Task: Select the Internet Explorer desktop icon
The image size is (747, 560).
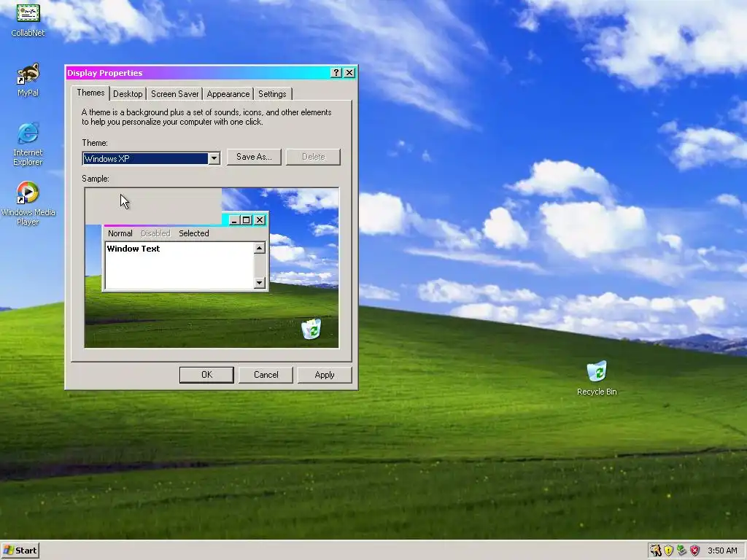Action: pyautogui.click(x=28, y=144)
